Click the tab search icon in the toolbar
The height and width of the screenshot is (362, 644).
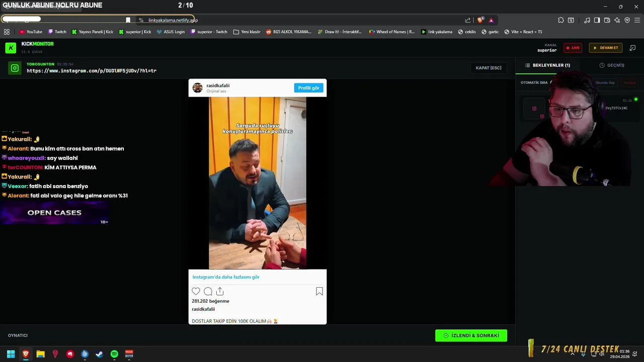point(571,20)
